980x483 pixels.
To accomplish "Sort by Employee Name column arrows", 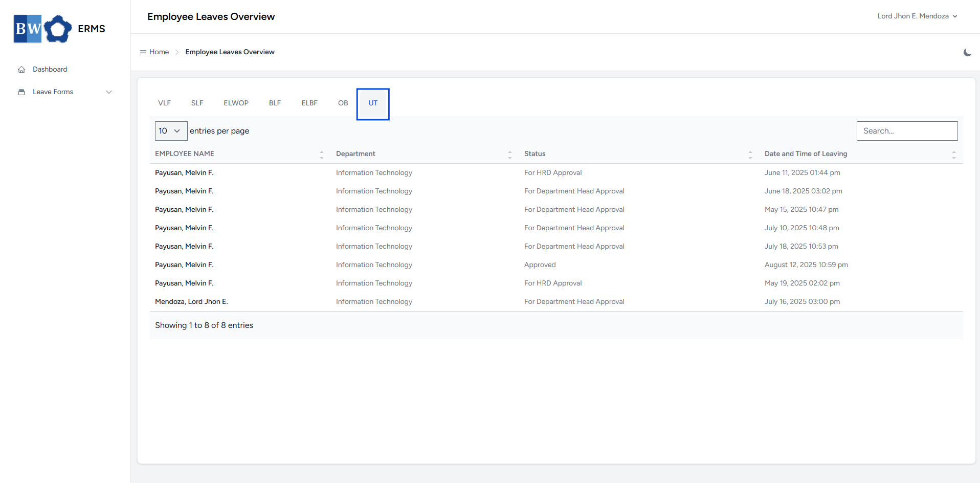I will (322, 154).
